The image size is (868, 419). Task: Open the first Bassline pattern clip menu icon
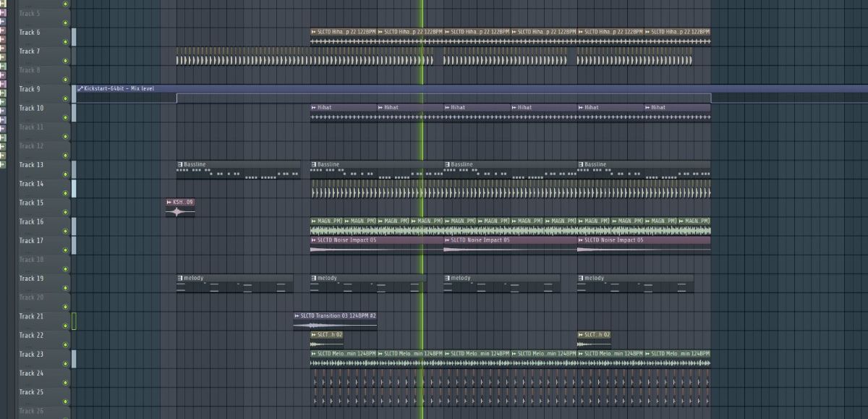click(180, 164)
